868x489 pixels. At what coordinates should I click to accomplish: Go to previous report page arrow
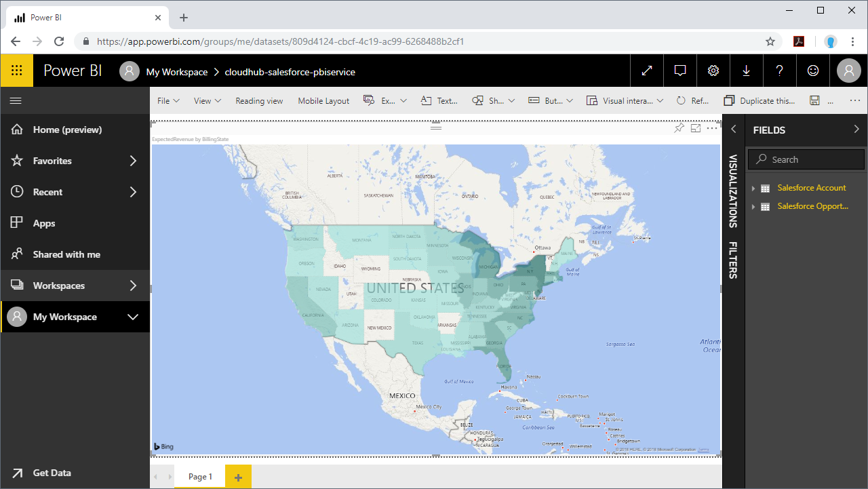[x=155, y=477]
